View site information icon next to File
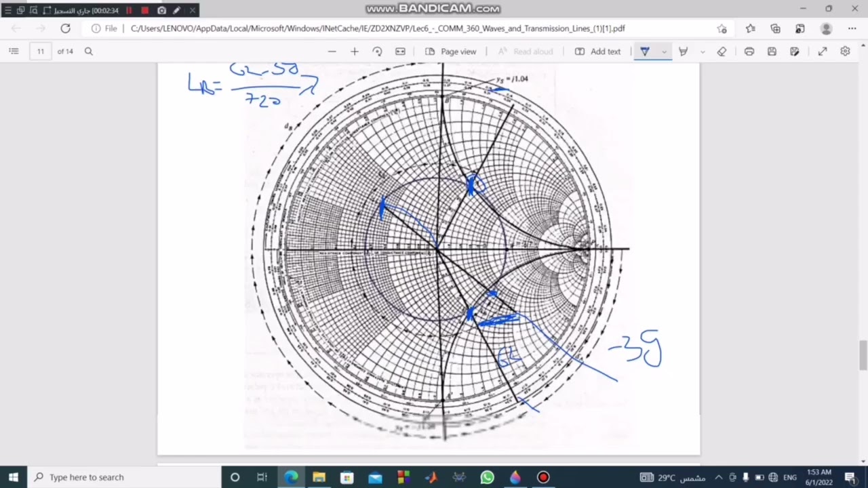This screenshot has height=488, width=868. (96, 28)
